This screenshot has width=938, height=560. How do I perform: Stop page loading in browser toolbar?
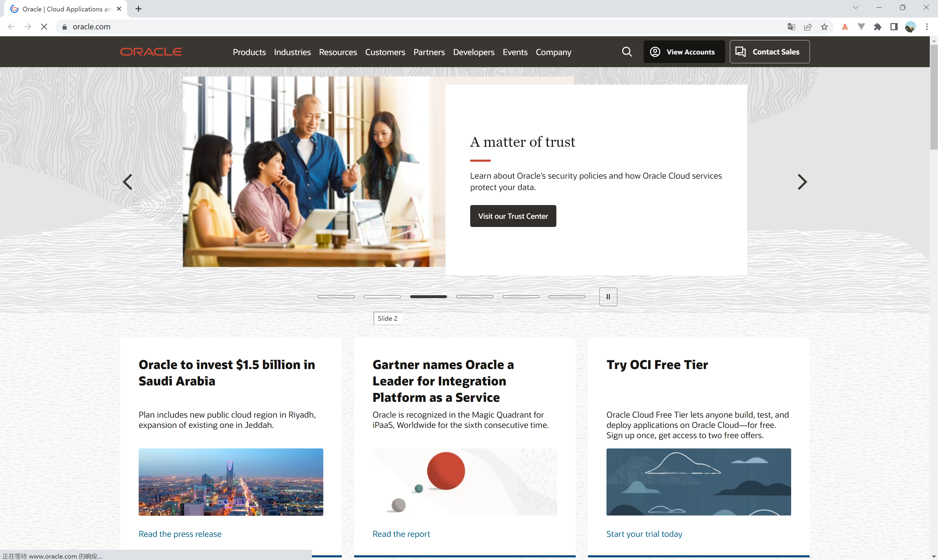point(44,26)
